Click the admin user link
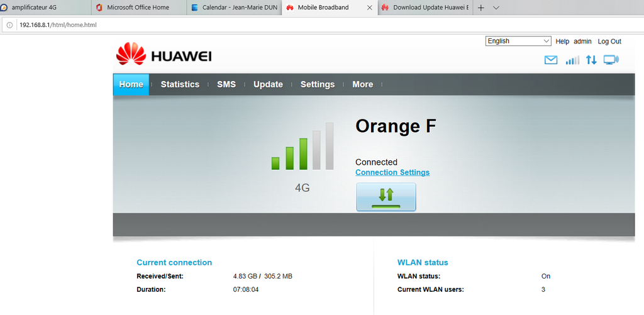644x315 pixels. point(582,41)
